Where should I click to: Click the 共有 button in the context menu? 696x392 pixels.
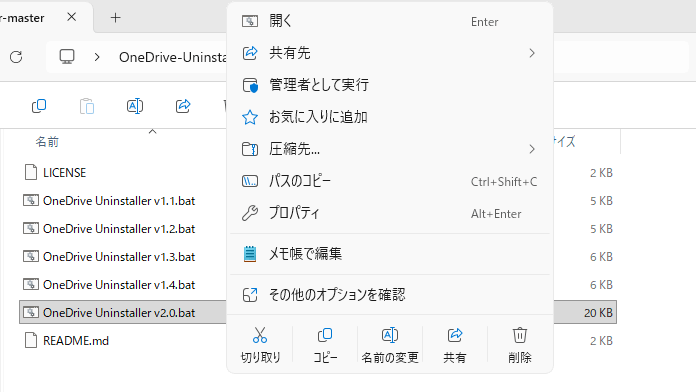(x=455, y=345)
